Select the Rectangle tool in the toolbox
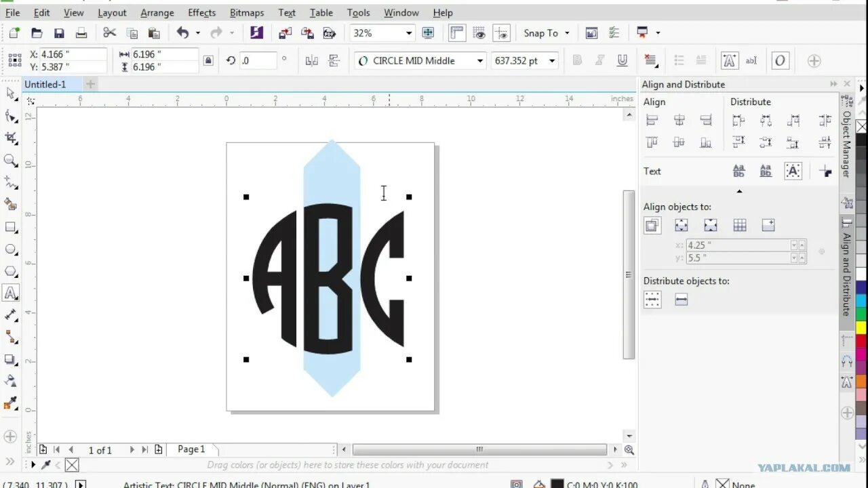Viewport: 868px width, 488px height. 11,227
